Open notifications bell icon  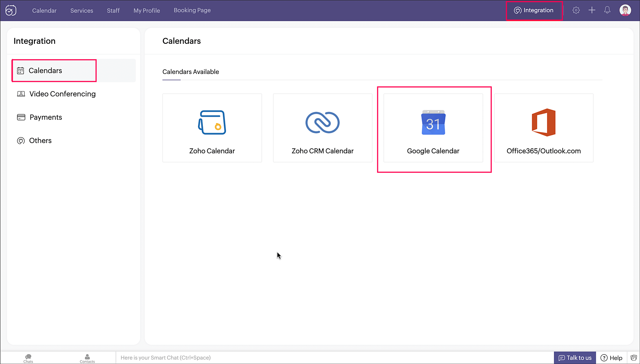pos(607,10)
